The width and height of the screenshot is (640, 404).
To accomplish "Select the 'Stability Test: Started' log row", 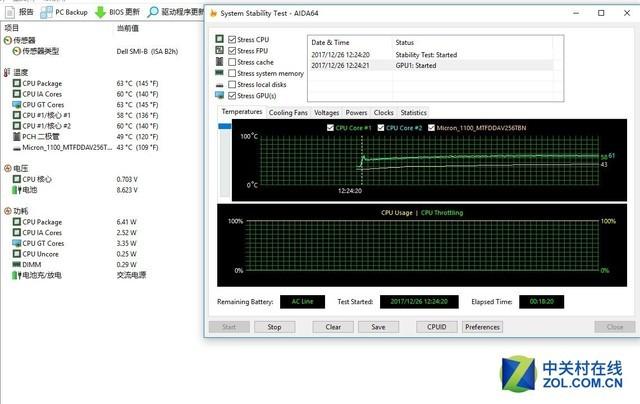I will pyautogui.click(x=431, y=55).
